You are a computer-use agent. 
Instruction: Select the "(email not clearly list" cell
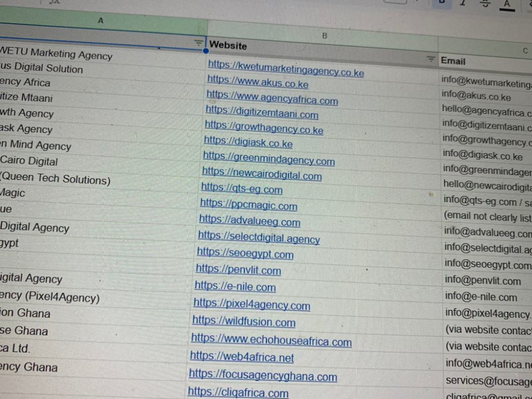tap(487, 217)
